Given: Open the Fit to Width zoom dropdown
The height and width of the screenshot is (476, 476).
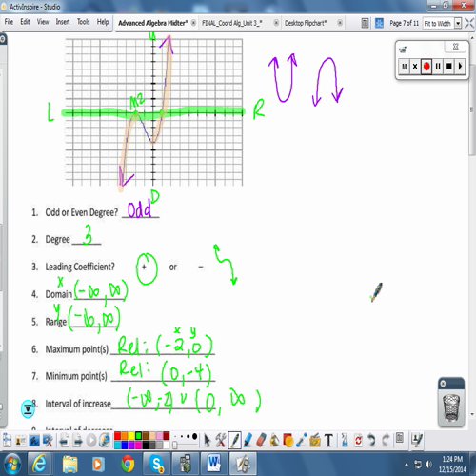Looking at the screenshot, I should [458, 23].
